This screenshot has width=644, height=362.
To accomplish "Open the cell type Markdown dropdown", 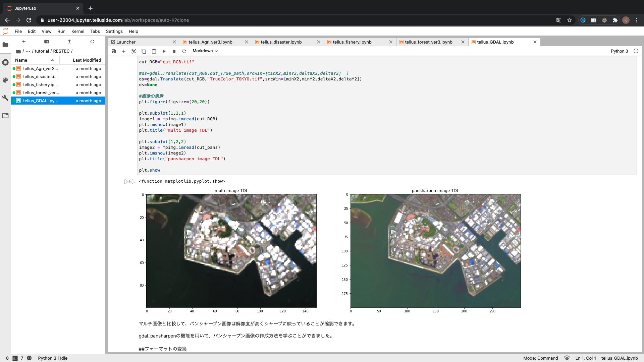I will coord(205,51).
